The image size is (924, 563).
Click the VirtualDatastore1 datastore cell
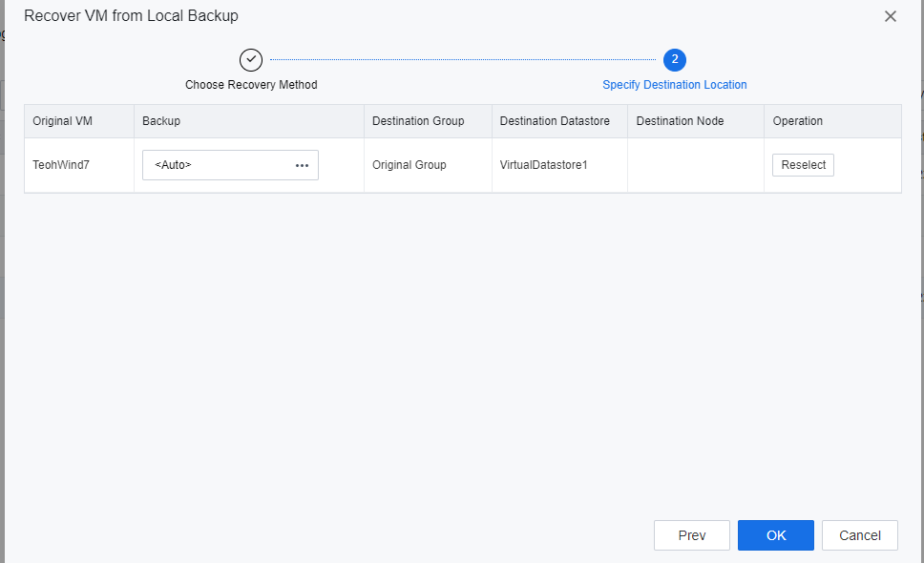coord(544,165)
